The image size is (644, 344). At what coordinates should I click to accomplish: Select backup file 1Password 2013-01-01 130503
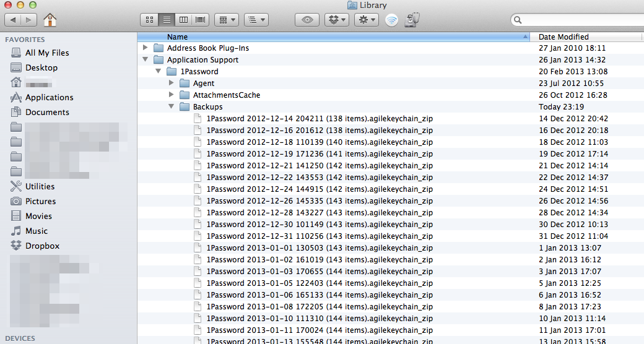320,248
